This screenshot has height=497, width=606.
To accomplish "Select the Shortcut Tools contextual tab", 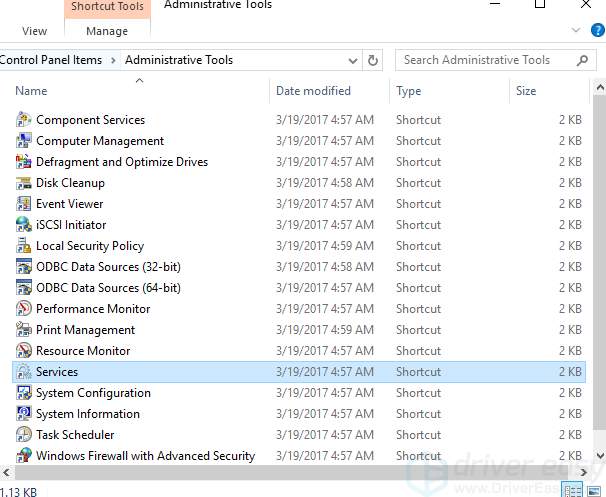I will click(x=107, y=8).
